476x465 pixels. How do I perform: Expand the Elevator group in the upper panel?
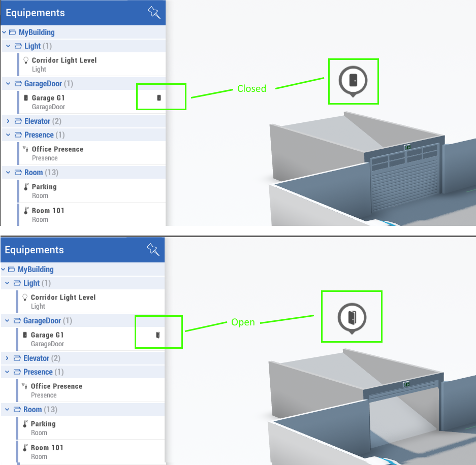point(8,121)
